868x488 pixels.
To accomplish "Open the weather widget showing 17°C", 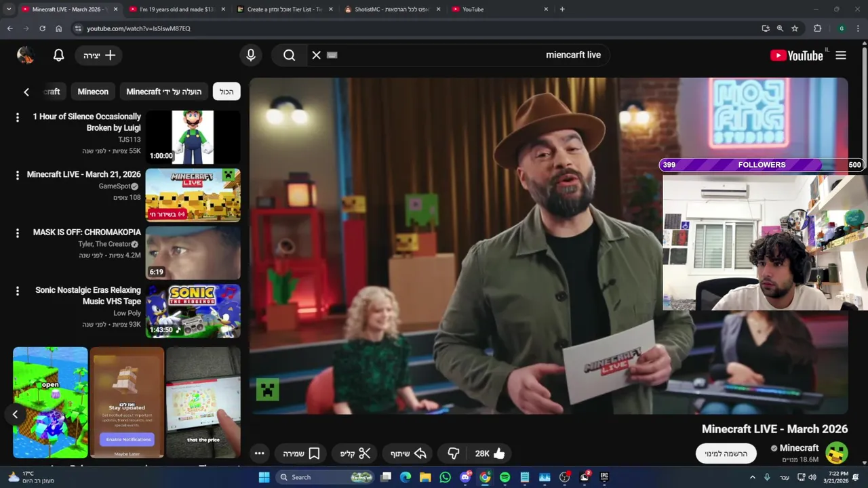I will click(31, 477).
